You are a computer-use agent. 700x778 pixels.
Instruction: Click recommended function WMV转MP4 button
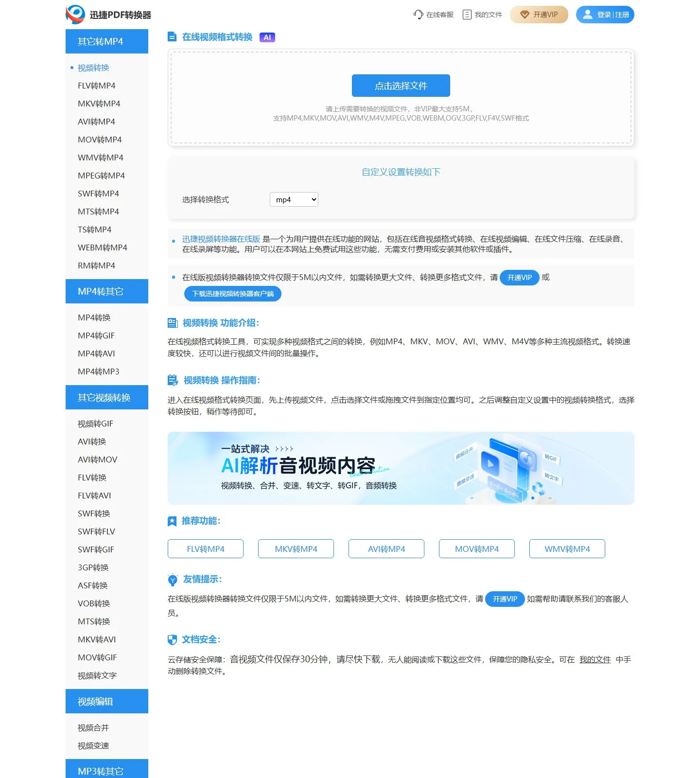click(567, 548)
